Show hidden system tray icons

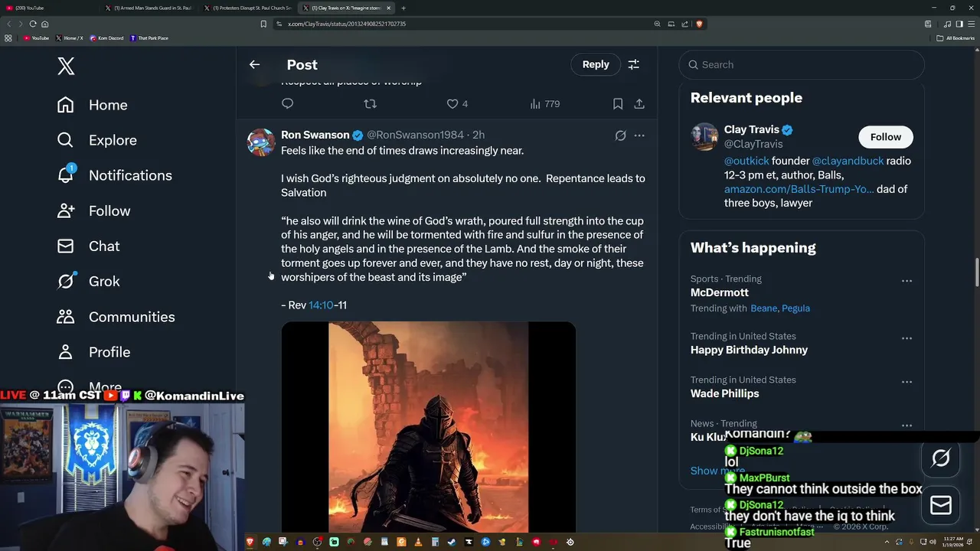[887, 542]
